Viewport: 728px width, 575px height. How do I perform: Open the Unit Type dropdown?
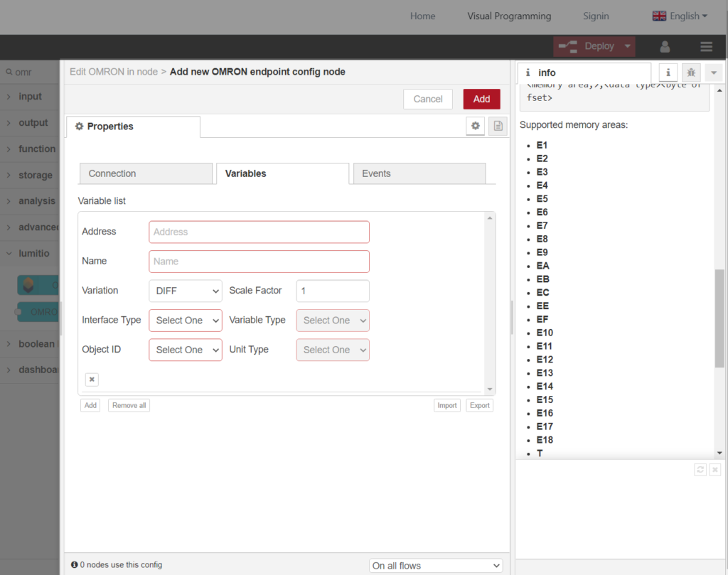click(333, 350)
